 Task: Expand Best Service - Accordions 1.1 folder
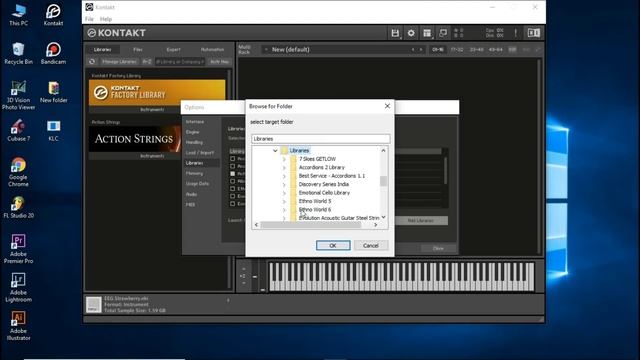(284, 176)
